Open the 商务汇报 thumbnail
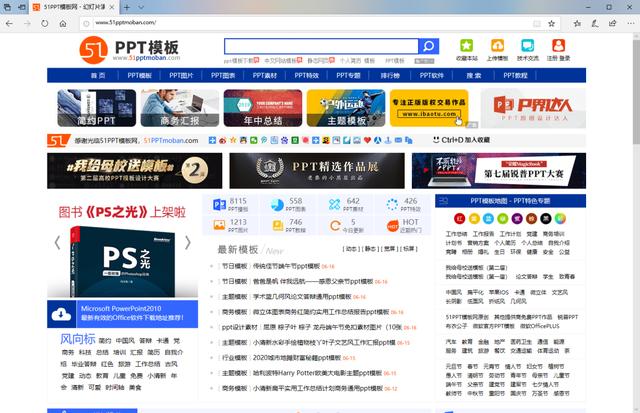Viewport: 640px width, 413px height. coord(180,108)
